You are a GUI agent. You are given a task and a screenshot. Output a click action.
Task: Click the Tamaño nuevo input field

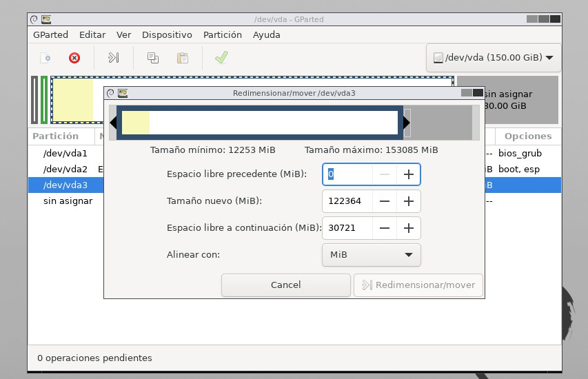click(347, 201)
